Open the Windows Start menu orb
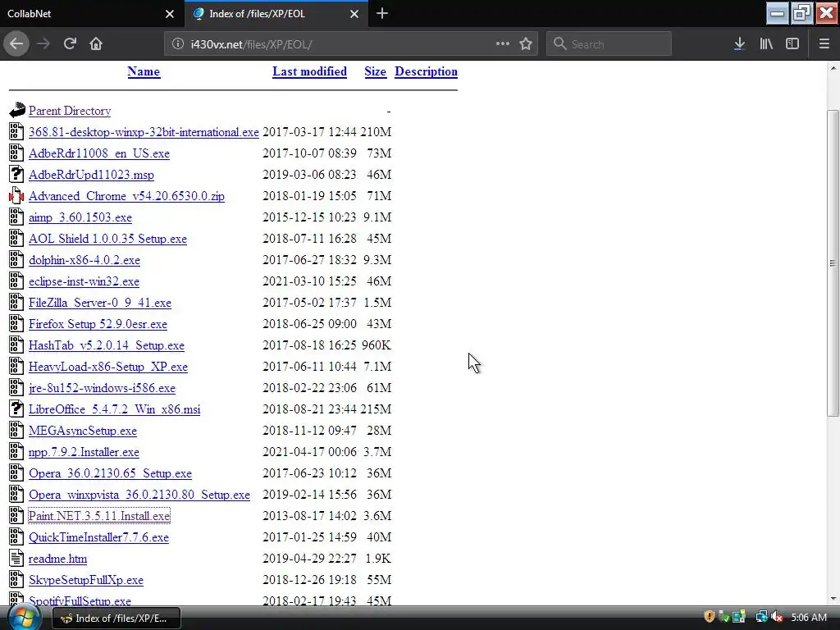Screen dimensions: 840x630 [x=24, y=618]
